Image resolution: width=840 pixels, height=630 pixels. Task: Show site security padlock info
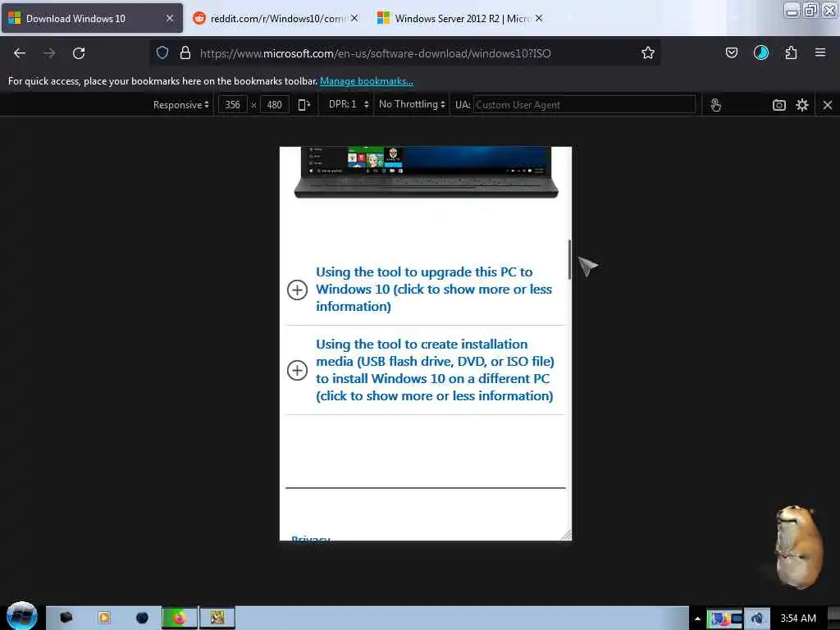point(185,52)
